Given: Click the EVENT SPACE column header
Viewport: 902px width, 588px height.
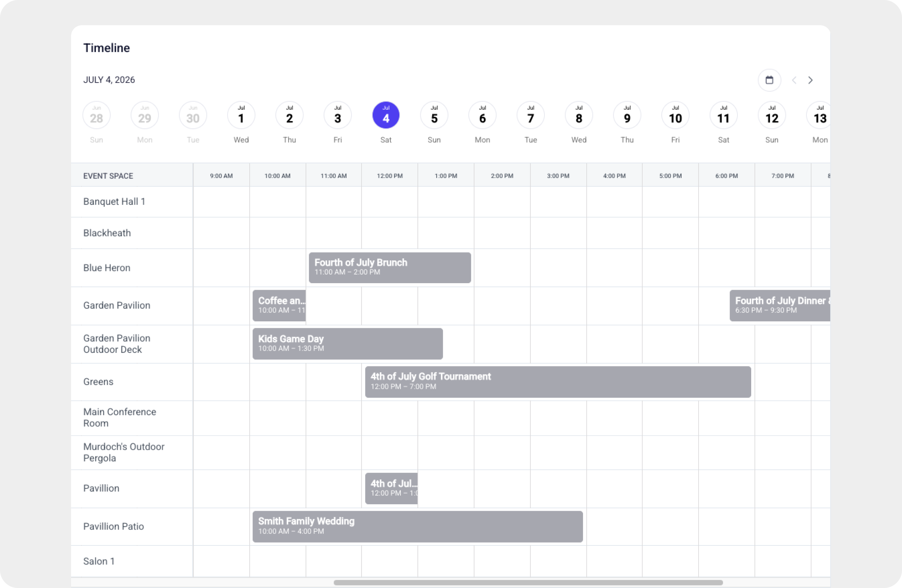Looking at the screenshot, I should click(x=108, y=176).
